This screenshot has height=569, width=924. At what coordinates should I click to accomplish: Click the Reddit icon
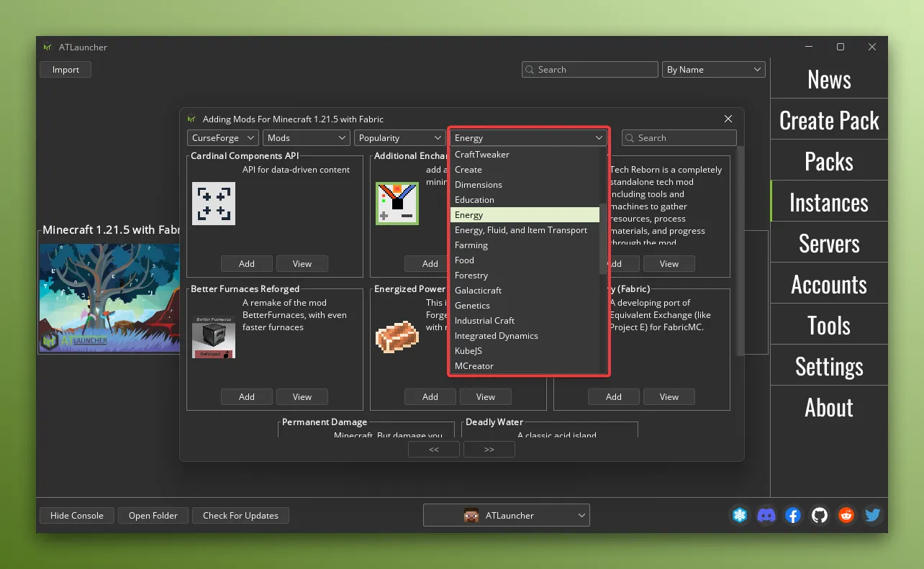[846, 515]
